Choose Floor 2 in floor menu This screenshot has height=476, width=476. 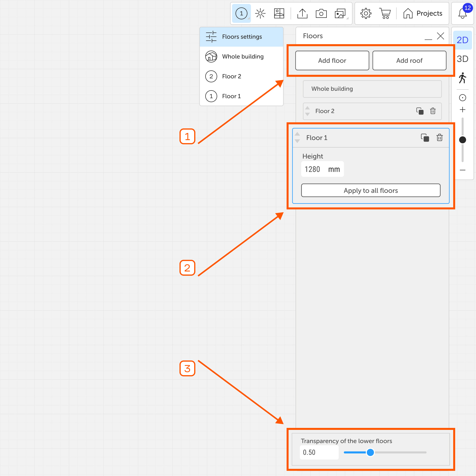231,76
